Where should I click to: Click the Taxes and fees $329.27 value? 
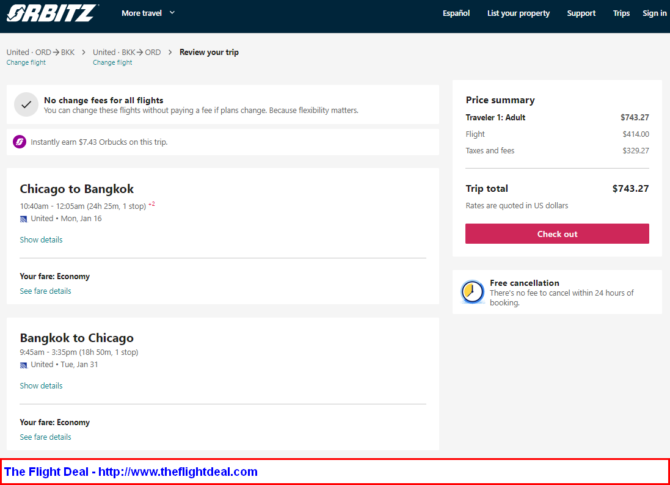(635, 151)
